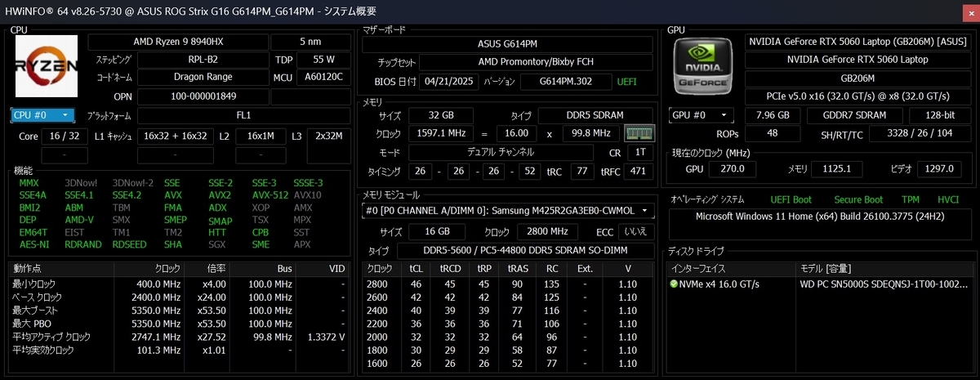Click the GB206M GPU chip field
This screenshot has width=980, height=380.
click(x=857, y=78)
